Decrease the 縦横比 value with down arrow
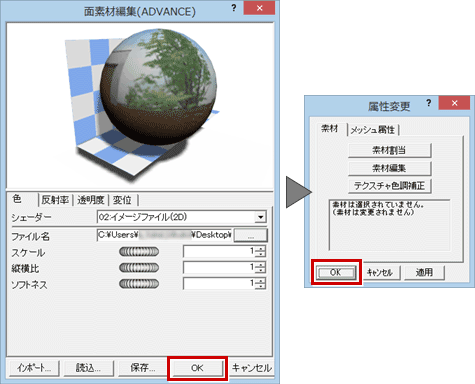The image size is (475, 384). pyautogui.click(x=261, y=270)
